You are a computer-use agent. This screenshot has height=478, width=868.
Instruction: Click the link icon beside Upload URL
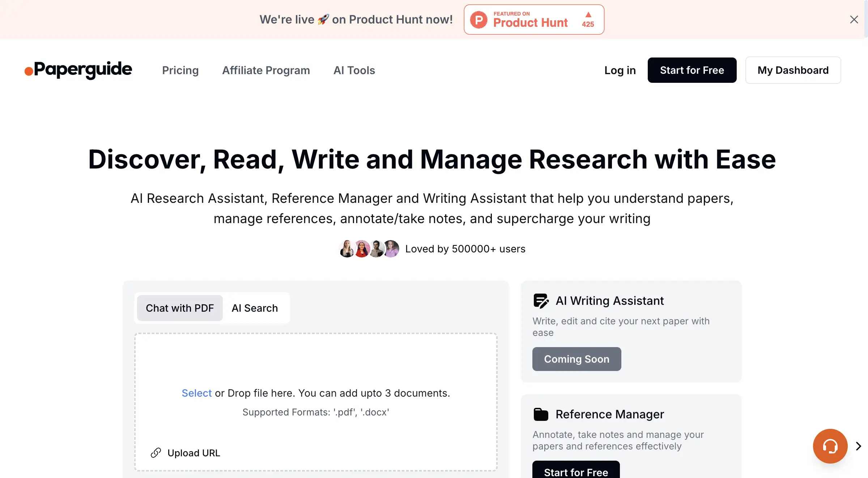click(x=156, y=453)
